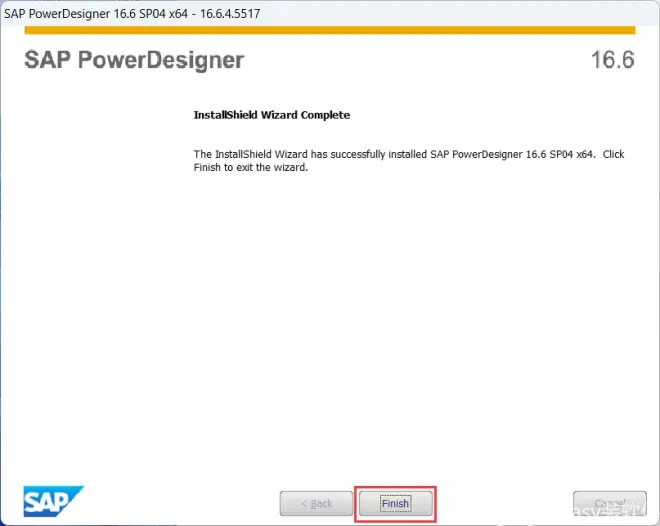Click the 'InstallShield Wizard Complete' heading
The width and height of the screenshot is (660, 526).
coord(271,115)
